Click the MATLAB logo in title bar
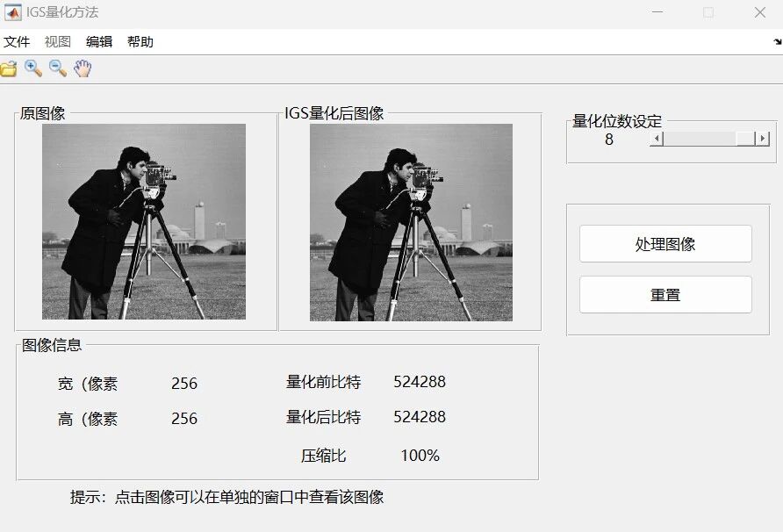This screenshot has width=783, height=532. (x=12, y=12)
